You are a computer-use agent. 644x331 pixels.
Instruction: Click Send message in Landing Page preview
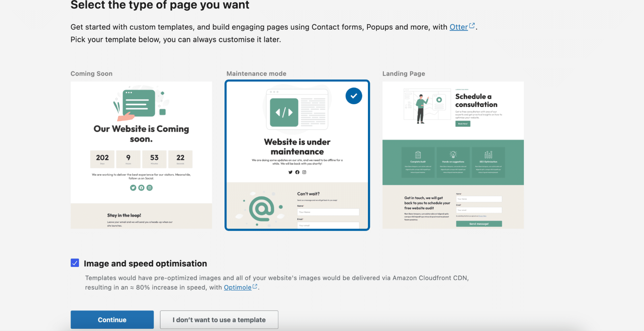click(x=479, y=223)
